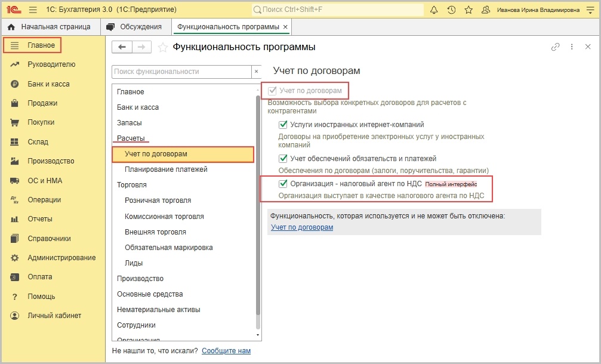Close the form with X button
This screenshot has height=364, width=601.
tap(588, 47)
